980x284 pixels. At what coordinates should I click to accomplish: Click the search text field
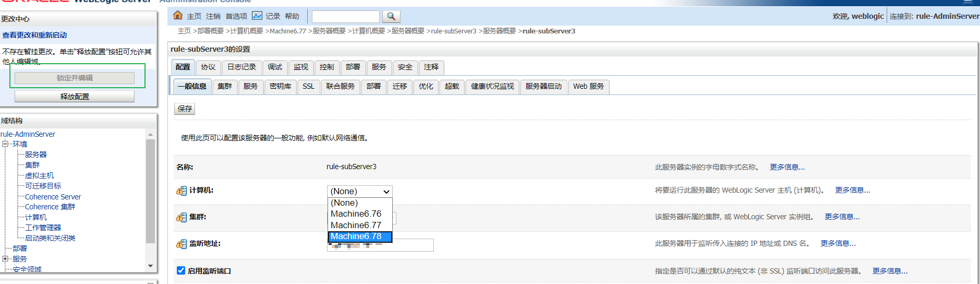pyautogui.click(x=345, y=17)
